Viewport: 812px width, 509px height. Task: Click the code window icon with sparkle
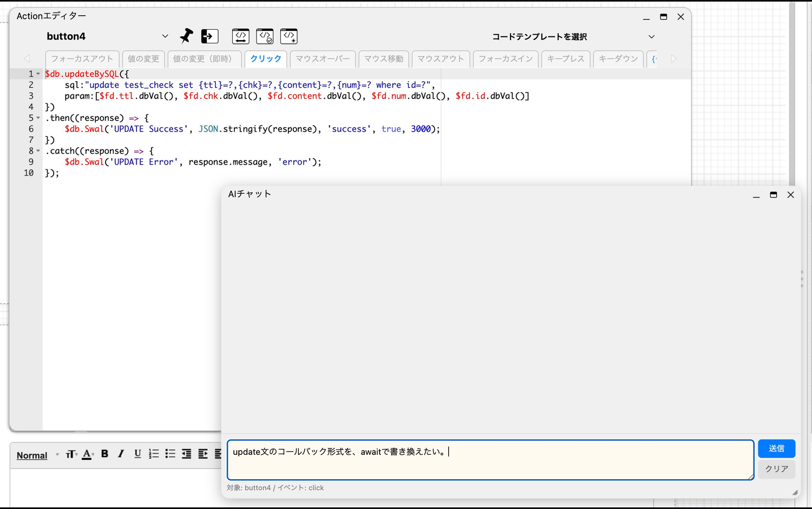tap(289, 36)
